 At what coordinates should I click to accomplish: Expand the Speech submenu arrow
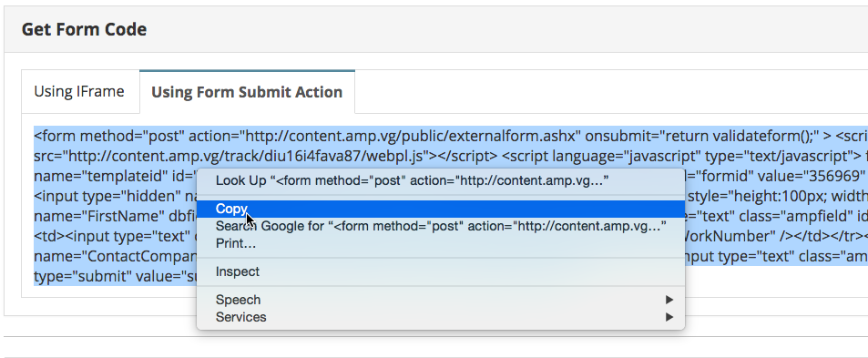[669, 300]
